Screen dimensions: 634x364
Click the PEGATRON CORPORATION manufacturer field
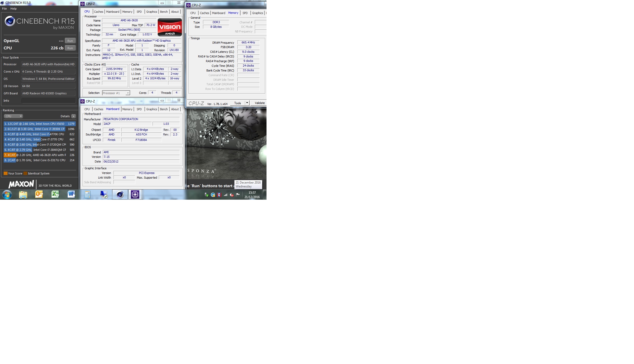point(141,119)
